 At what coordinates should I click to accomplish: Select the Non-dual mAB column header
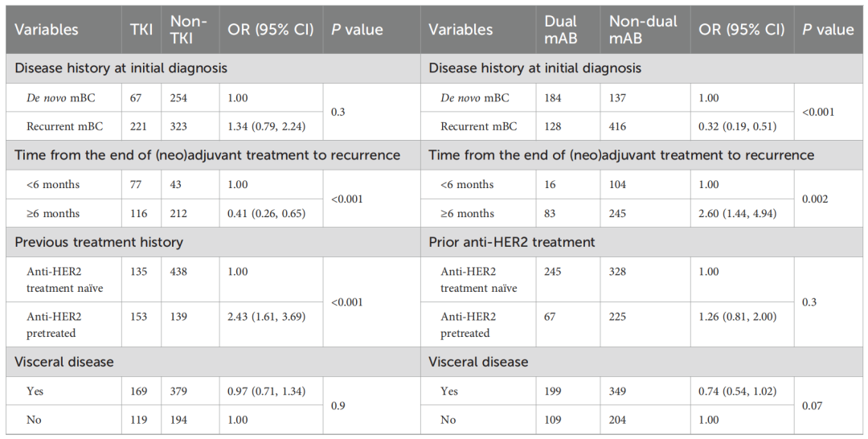643,30
